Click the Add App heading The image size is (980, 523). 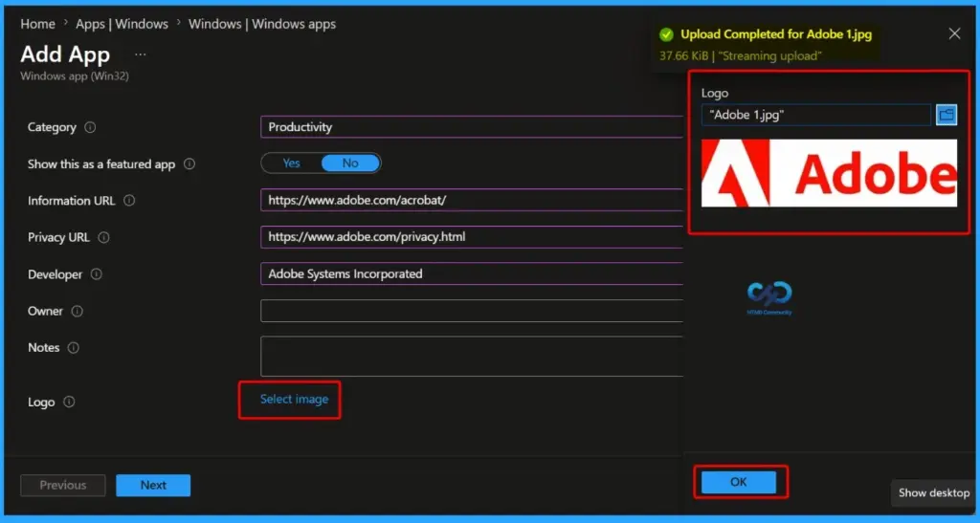[x=65, y=54]
